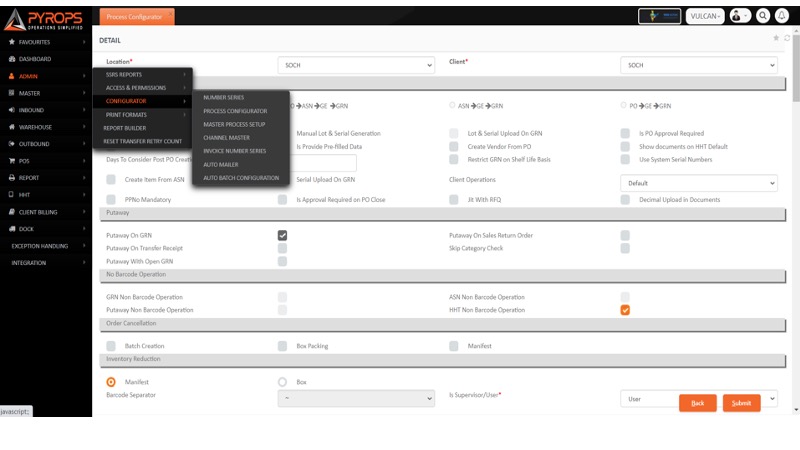Select Manifest inventory reduction radio
Viewport: 800px width, 450px height.
[111, 382]
